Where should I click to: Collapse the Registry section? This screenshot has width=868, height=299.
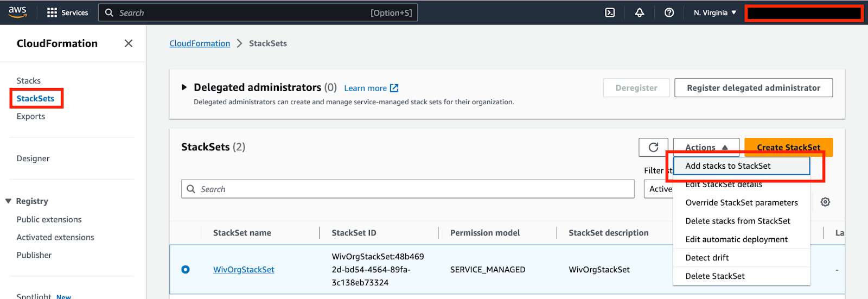pyautogui.click(x=8, y=201)
